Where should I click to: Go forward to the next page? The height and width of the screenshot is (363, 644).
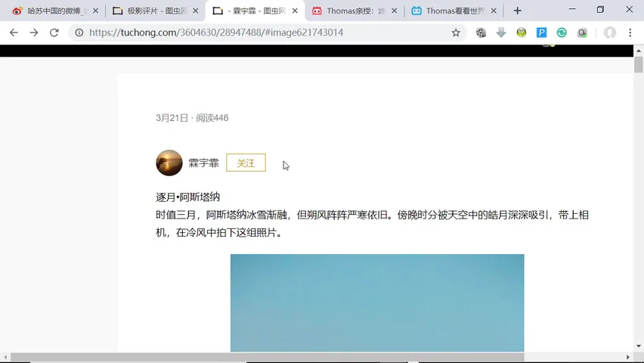point(34,33)
